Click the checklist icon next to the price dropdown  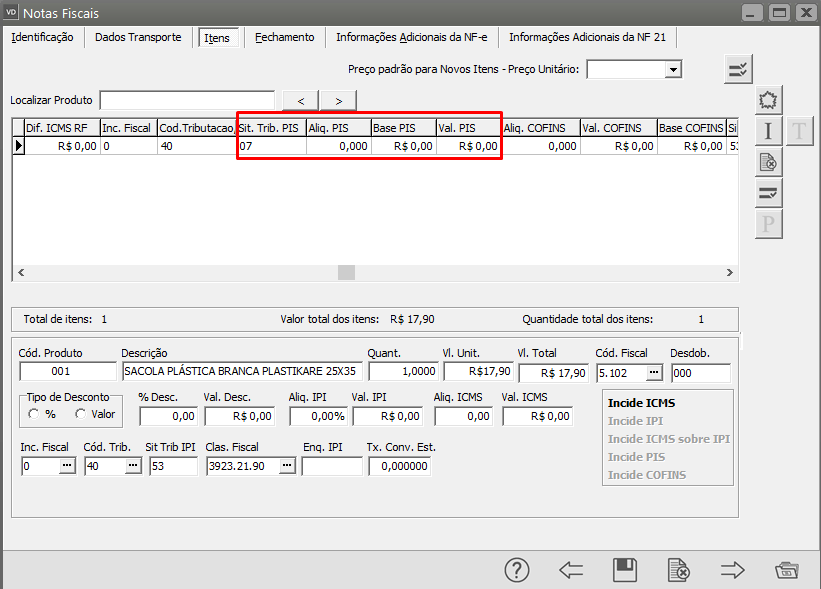point(738,69)
